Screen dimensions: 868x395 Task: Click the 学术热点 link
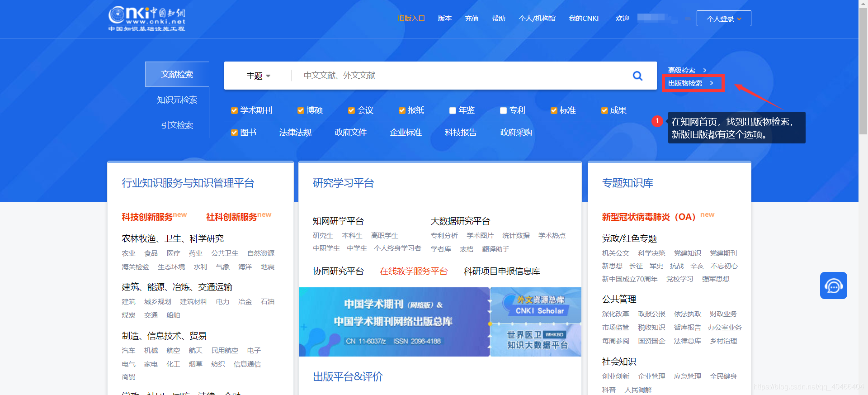[552, 236]
